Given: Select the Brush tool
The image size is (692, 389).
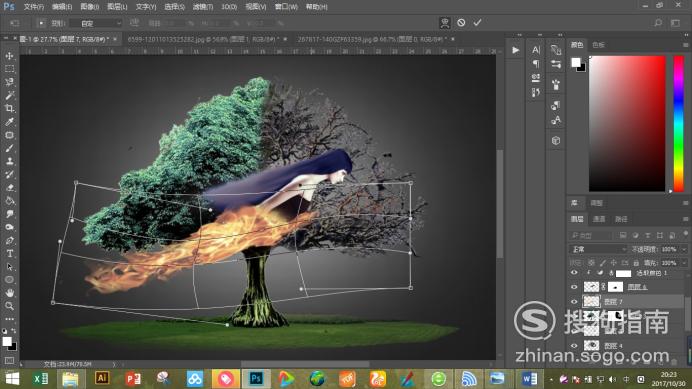Looking at the screenshot, I should (9, 148).
